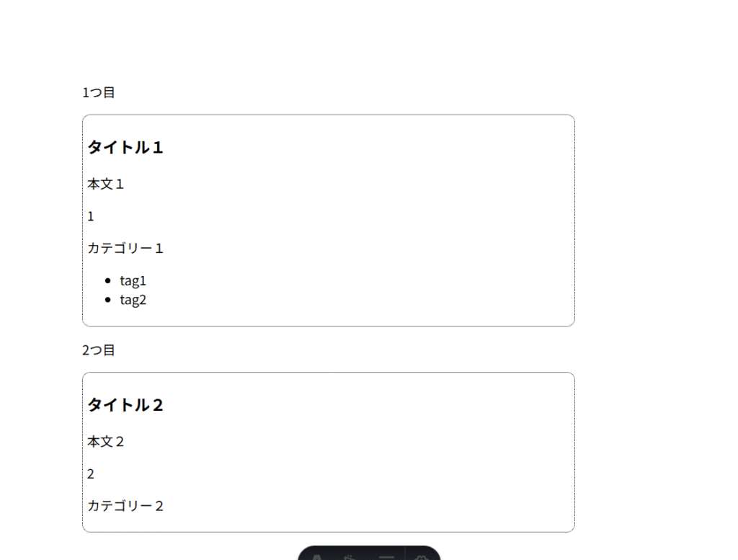The image size is (738, 560).
Task: Click the bullet point before tag1
Action: pos(108,281)
